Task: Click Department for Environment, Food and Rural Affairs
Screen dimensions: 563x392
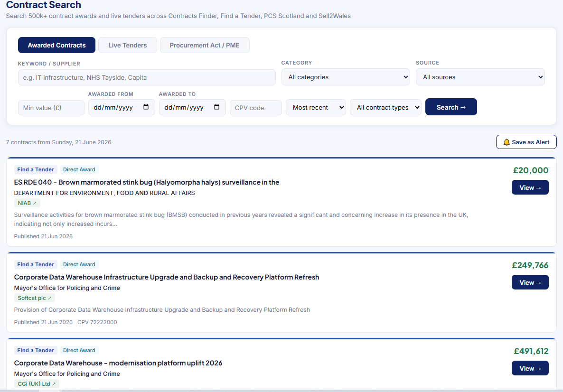Action: pos(104,193)
